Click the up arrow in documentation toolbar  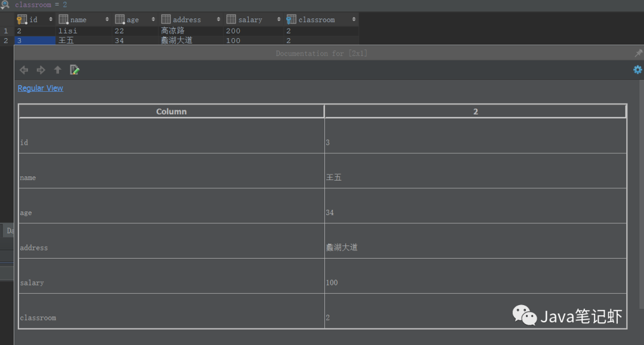[57, 70]
